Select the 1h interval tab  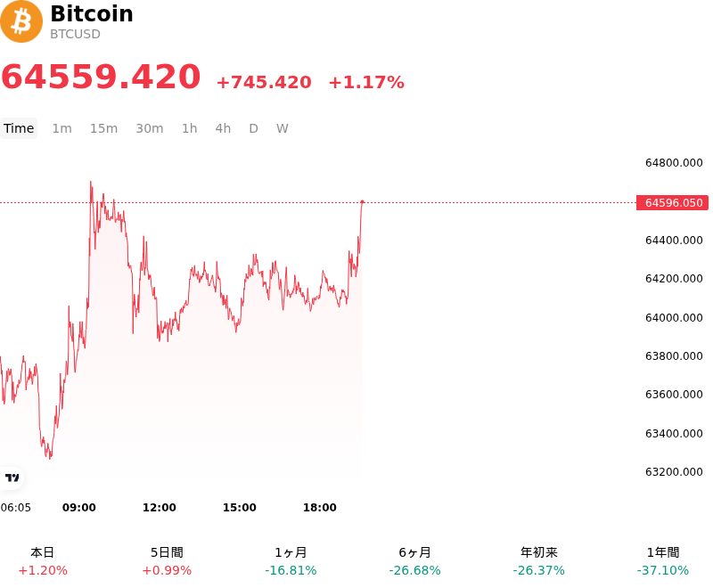tap(190, 128)
